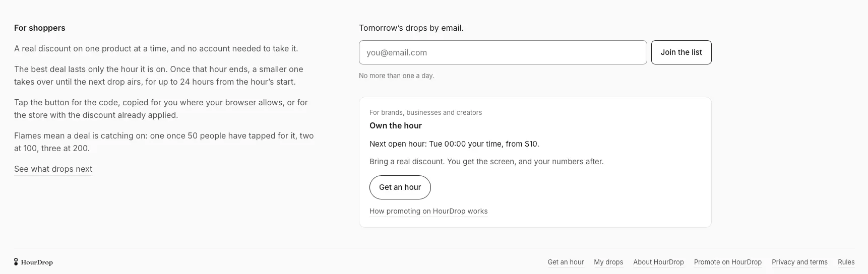Click the No more than one a day note
Viewport: 868px width, 274px height.
point(397,76)
